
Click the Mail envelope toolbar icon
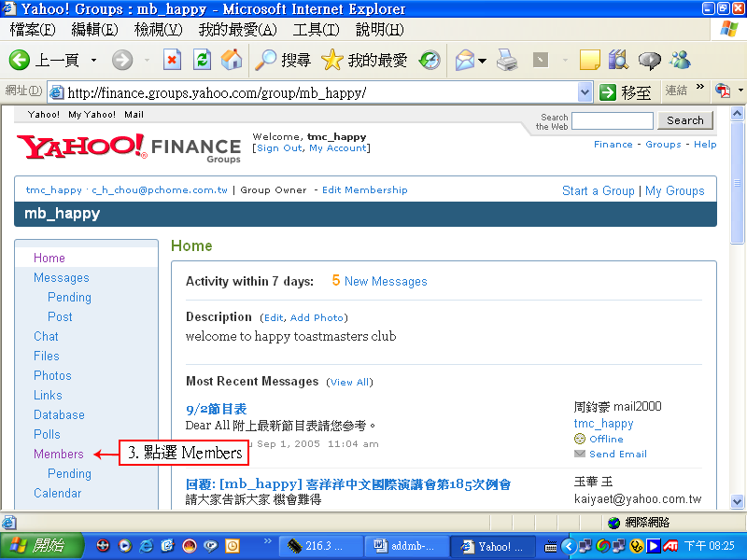pyautogui.click(x=464, y=61)
